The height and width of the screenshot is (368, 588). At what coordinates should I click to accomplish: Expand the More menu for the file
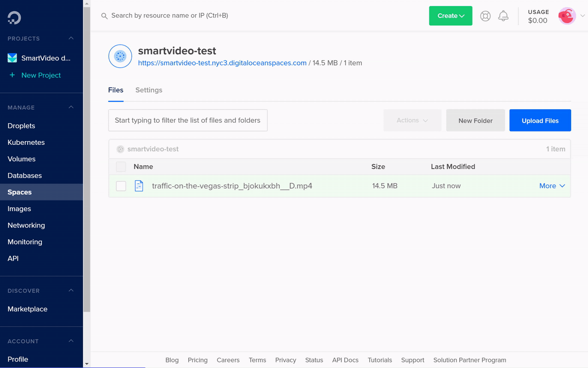(x=552, y=186)
